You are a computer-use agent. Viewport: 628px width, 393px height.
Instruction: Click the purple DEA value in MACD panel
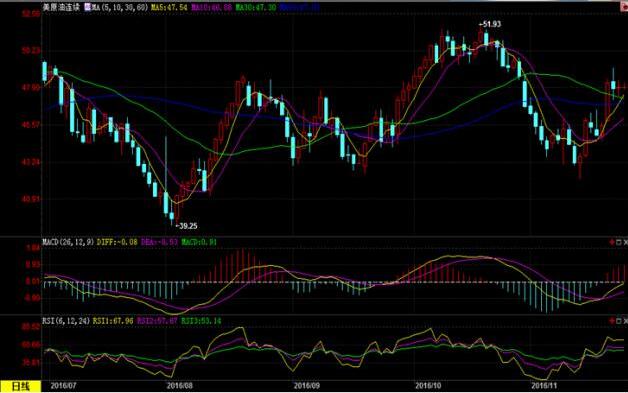coord(159,242)
